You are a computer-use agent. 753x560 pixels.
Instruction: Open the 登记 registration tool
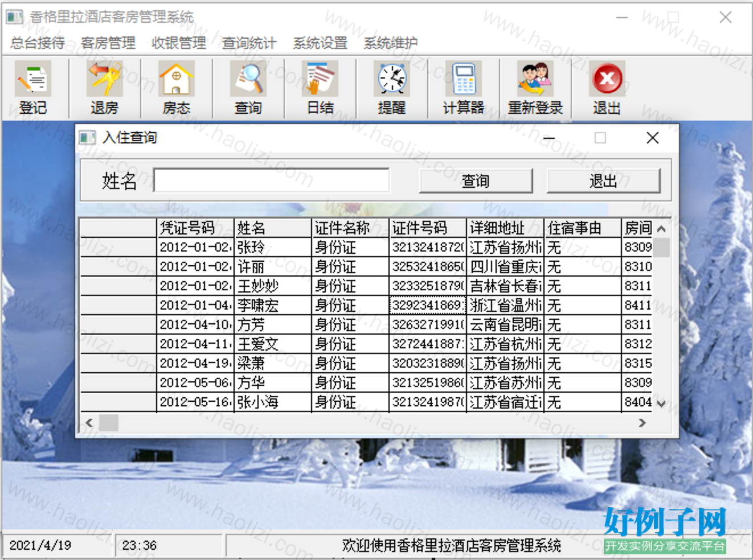coord(34,88)
